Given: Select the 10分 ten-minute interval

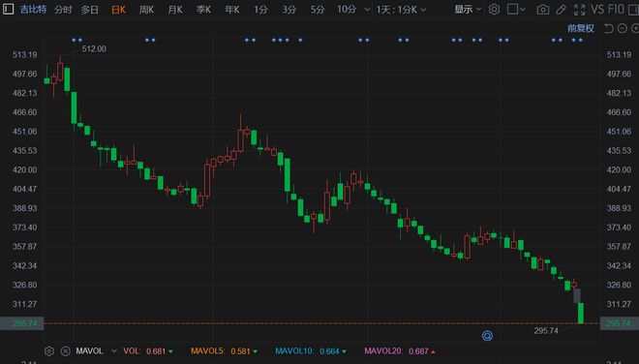Looking at the screenshot, I should (347, 10).
